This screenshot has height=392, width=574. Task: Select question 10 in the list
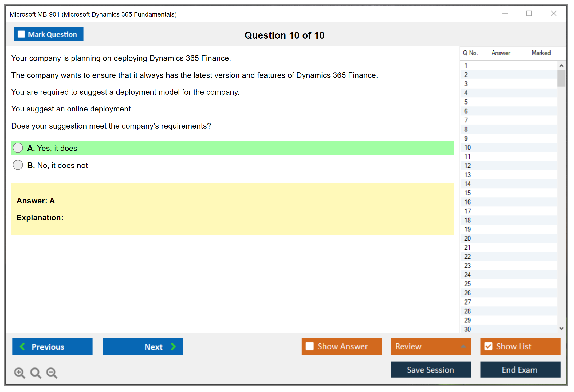pos(467,147)
